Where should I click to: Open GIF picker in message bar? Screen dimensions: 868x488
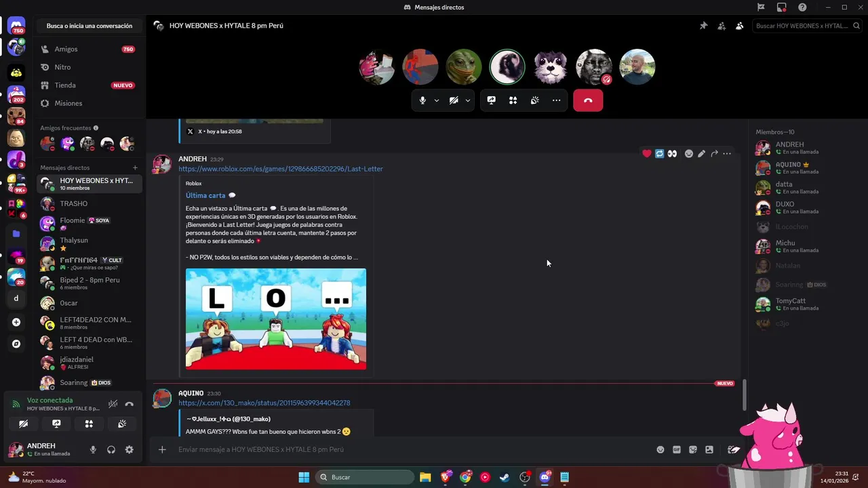pos(677,449)
